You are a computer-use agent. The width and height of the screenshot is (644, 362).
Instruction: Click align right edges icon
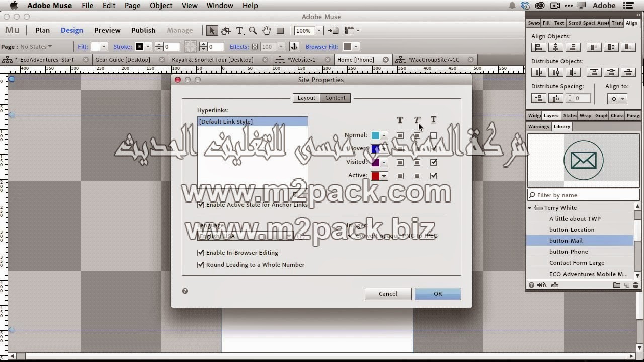573,47
